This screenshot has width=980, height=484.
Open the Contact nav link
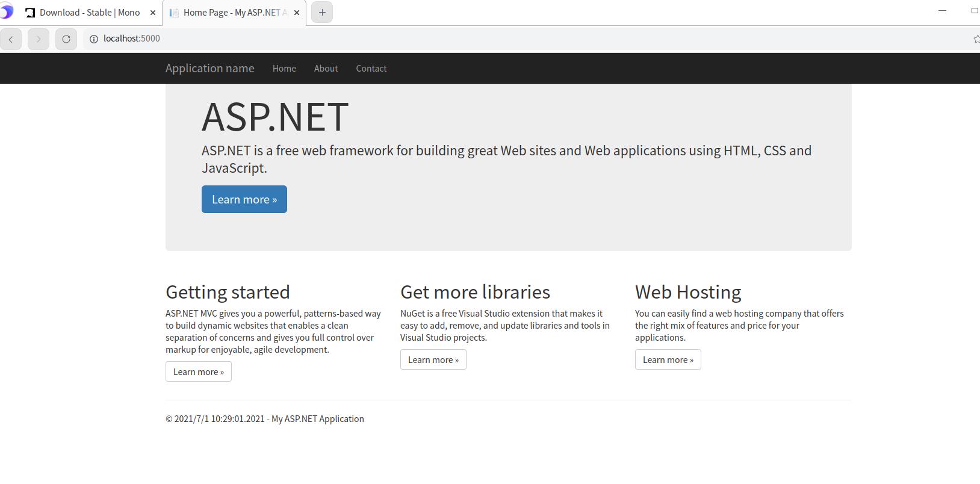[x=371, y=69]
